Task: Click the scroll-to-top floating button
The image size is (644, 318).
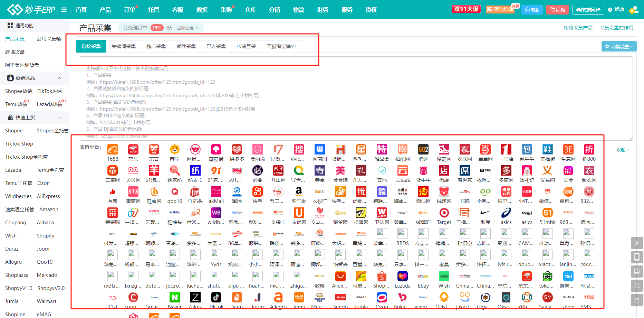Action: [637, 299]
